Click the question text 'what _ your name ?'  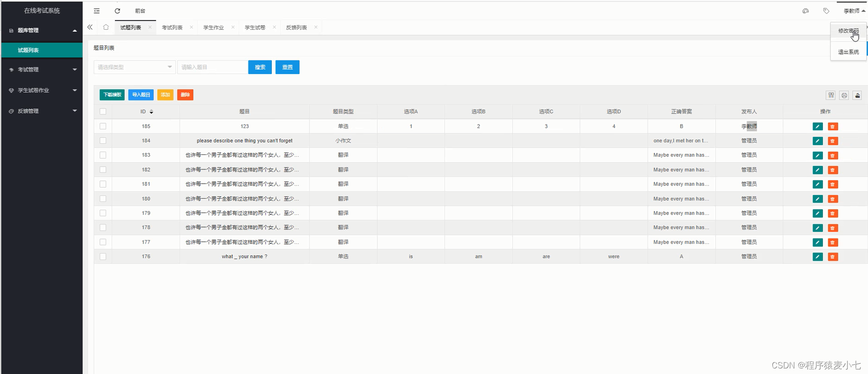pyautogui.click(x=244, y=256)
